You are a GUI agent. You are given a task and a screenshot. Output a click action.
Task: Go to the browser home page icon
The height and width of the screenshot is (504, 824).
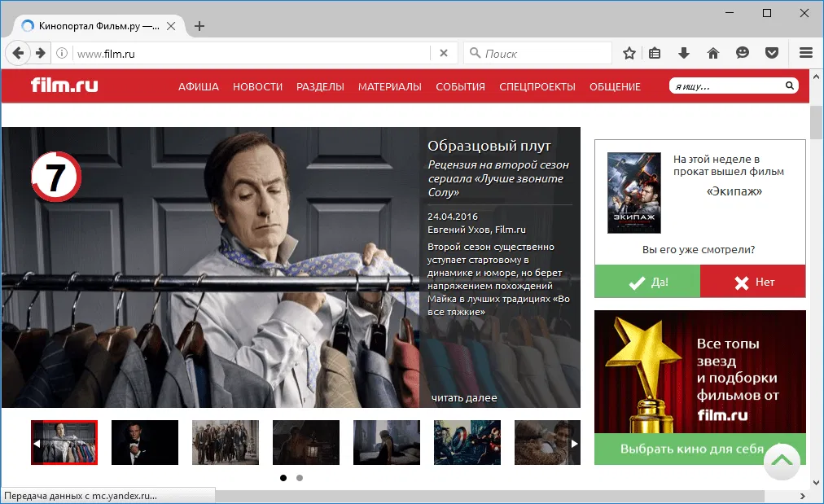(713, 53)
